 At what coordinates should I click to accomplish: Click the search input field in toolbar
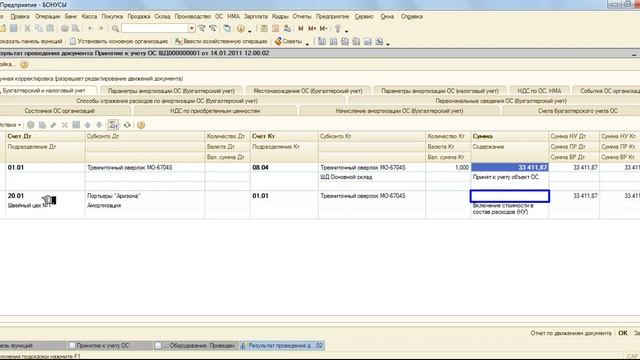coord(155,28)
